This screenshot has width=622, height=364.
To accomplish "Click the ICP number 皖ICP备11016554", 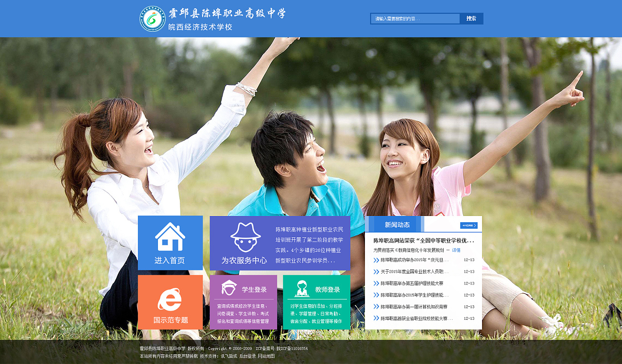I will point(292,348).
